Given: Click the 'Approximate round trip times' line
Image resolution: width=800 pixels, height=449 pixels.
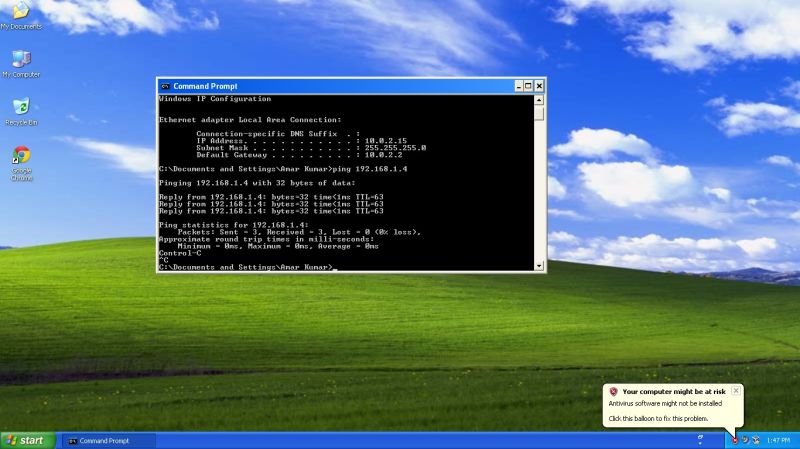Looking at the screenshot, I should (266, 239).
